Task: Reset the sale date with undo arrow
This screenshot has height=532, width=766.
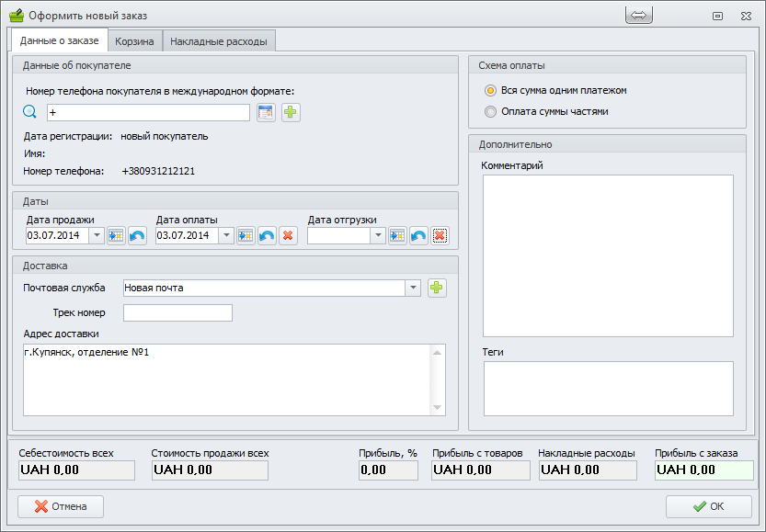Action: (x=137, y=236)
